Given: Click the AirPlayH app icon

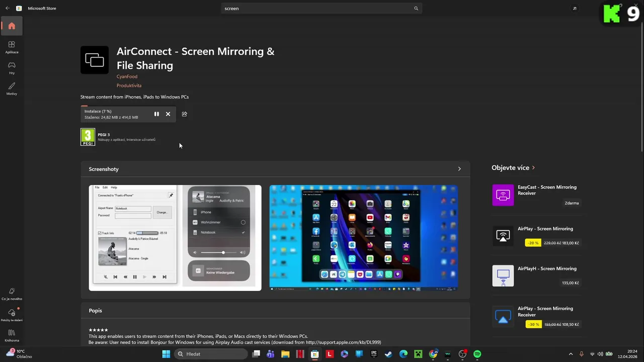Looking at the screenshot, I should (503, 276).
